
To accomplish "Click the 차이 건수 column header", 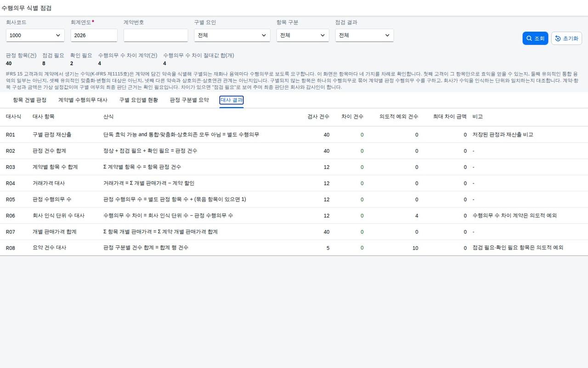I will (352, 117).
